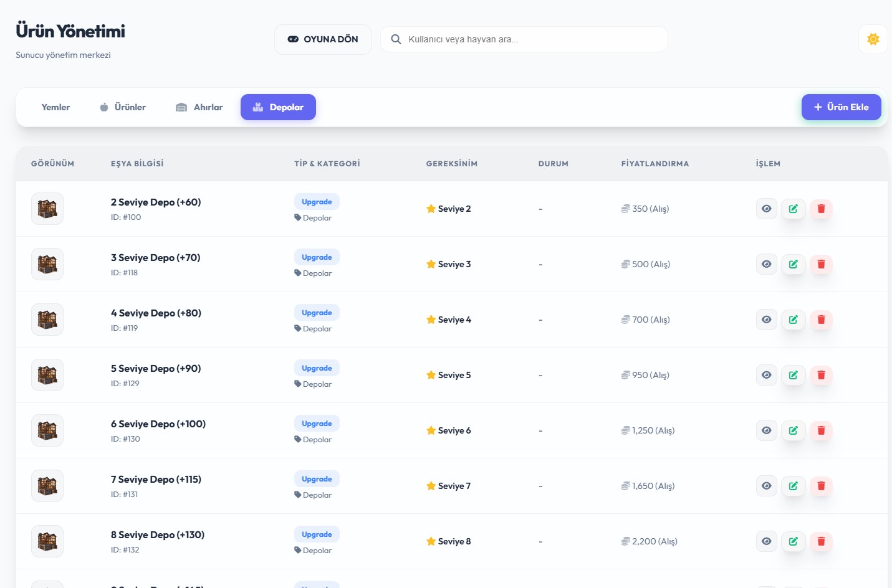The height and width of the screenshot is (588, 892).
Task: View details of 8 Seviye Depo (+130)
Action: 767,541
